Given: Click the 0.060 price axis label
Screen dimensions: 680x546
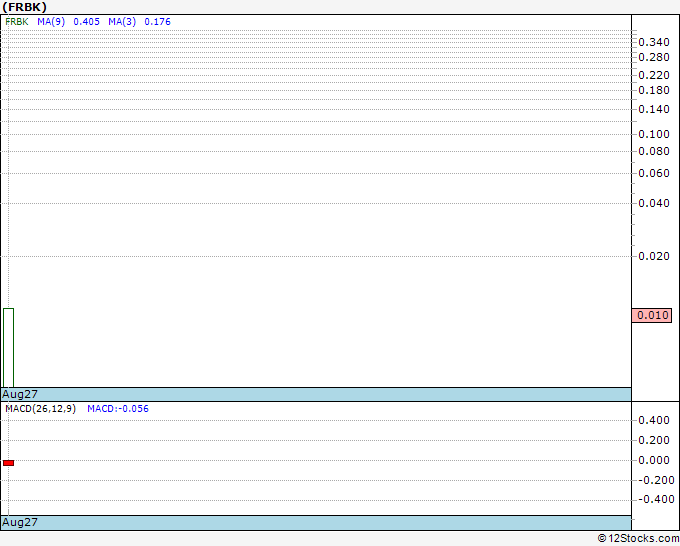Looking at the screenshot, I should [x=654, y=173].
